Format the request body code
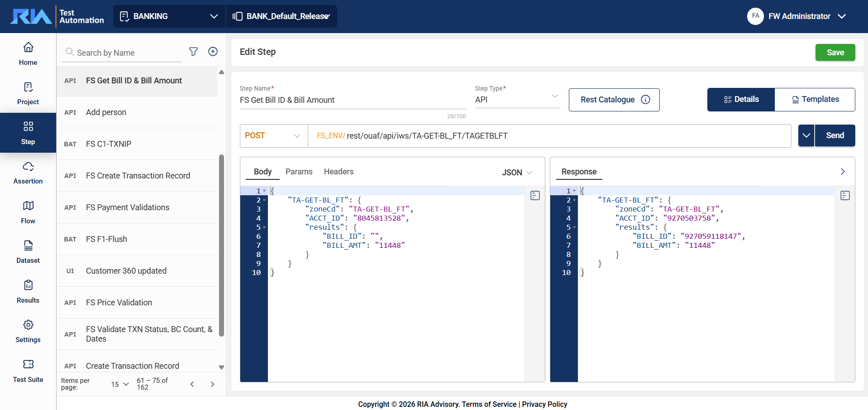 (535, 196)
